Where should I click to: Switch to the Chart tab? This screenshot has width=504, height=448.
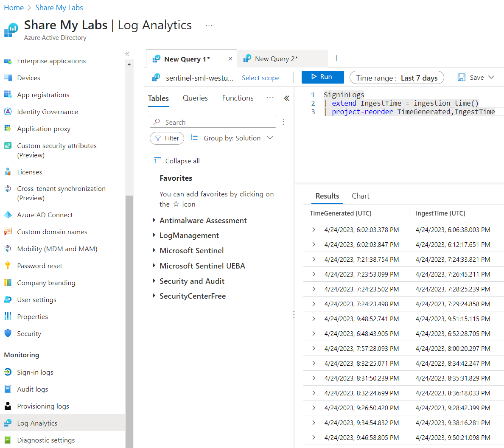pos(360,196)
